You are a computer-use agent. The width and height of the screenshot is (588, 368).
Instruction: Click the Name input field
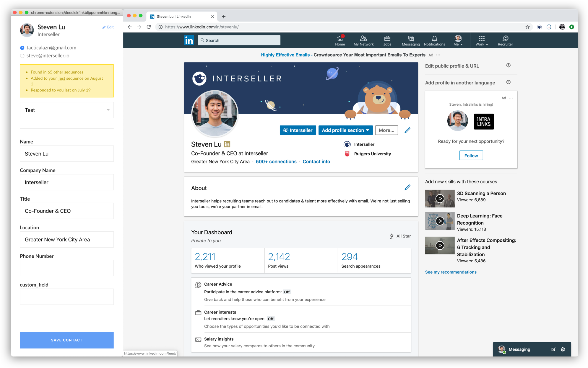click(67, 154)
